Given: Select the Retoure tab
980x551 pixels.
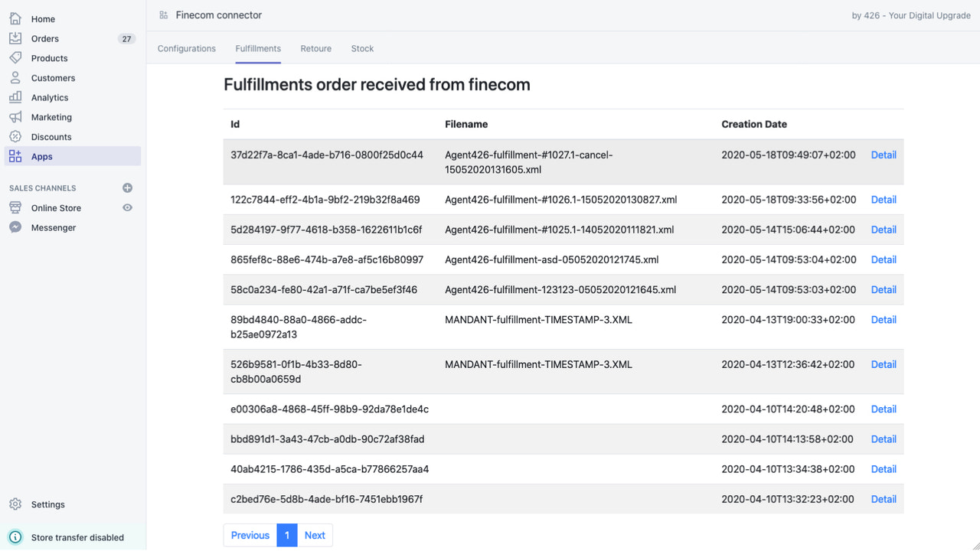Looking at the screenshot, I should [315, 48].
